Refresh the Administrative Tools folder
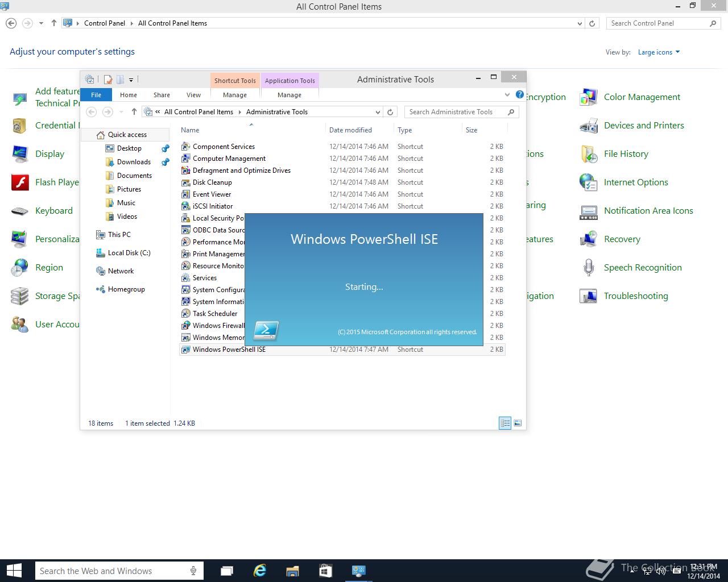The image size is (728, 582). click(390, 112)
